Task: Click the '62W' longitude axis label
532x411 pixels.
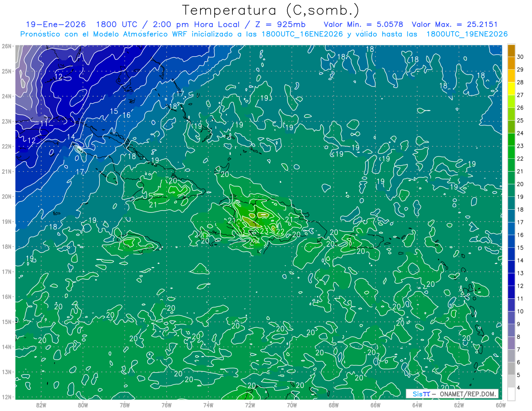Action: tap(459, 404)
